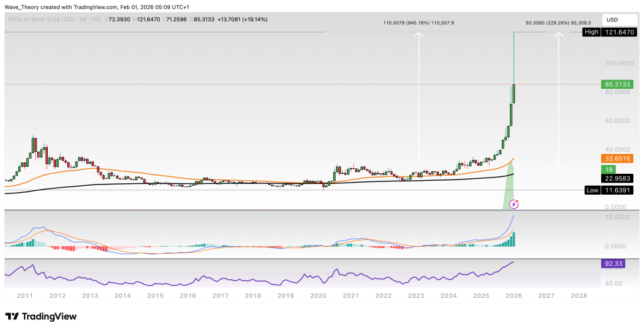Viewport: 644px width, 330px height.
Task: Click the purple lightning bolt event icon
Action: tap(515, 203)
